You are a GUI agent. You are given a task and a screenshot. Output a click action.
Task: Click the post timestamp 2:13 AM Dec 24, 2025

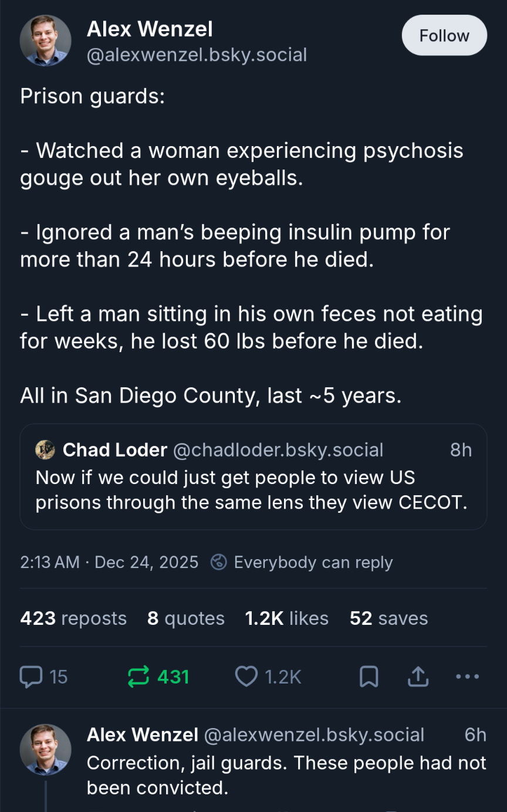[109, 562]
